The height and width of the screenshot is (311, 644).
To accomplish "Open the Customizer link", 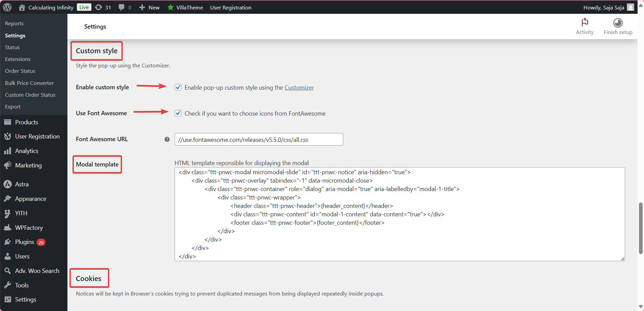I will (299, 88).
